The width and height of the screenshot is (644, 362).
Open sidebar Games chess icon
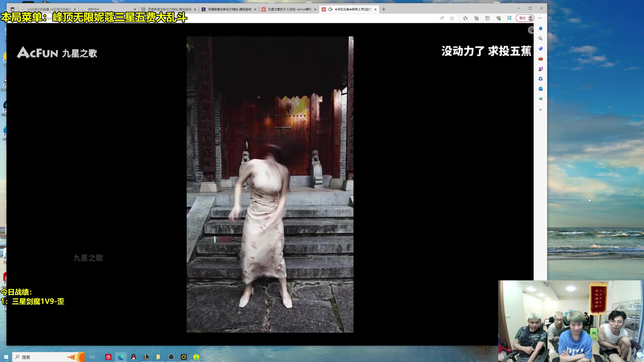pyautogui.click(x=540, y=69)
